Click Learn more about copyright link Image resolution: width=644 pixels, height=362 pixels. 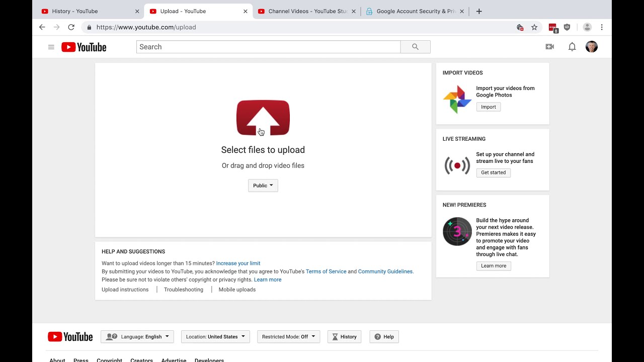[268, 280]
